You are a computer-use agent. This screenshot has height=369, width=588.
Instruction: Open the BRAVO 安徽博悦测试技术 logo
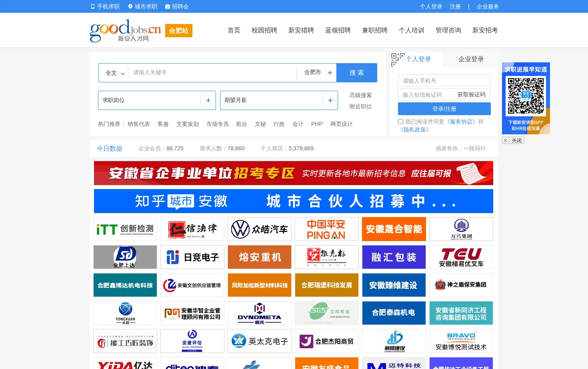tap(461, 341)
